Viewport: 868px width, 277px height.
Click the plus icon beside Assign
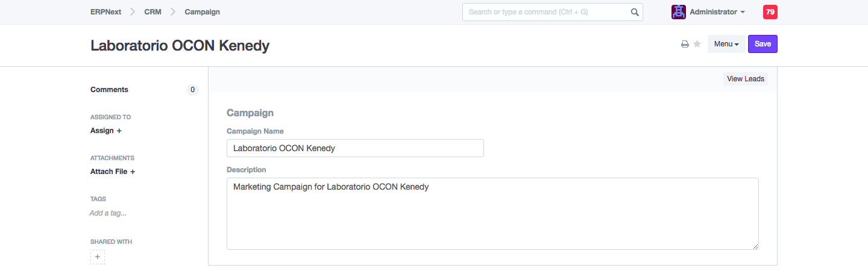119,131
